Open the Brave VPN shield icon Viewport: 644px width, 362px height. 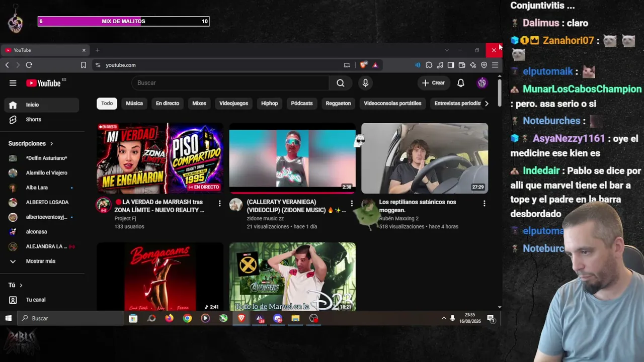click(x=484, y=65)
